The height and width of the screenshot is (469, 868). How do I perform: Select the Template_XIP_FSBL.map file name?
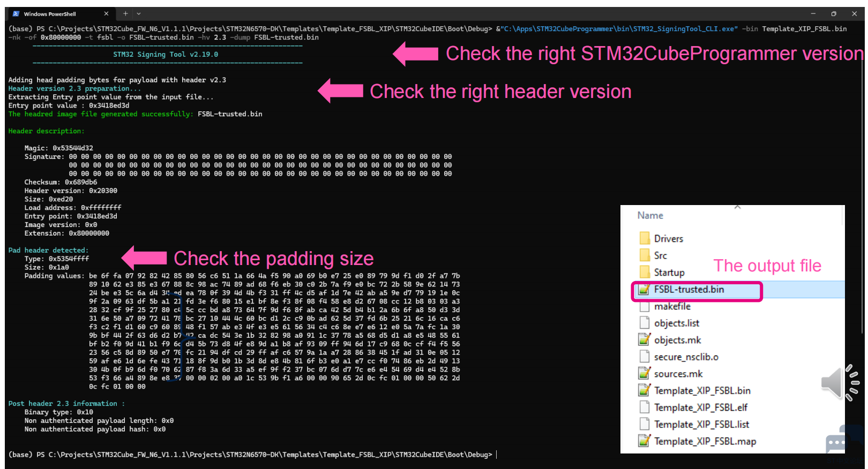pos(705,442)
